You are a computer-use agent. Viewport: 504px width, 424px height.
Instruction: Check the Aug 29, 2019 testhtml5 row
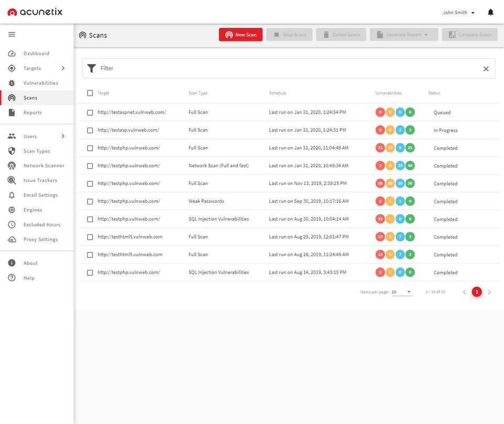(x=90, y=237)
